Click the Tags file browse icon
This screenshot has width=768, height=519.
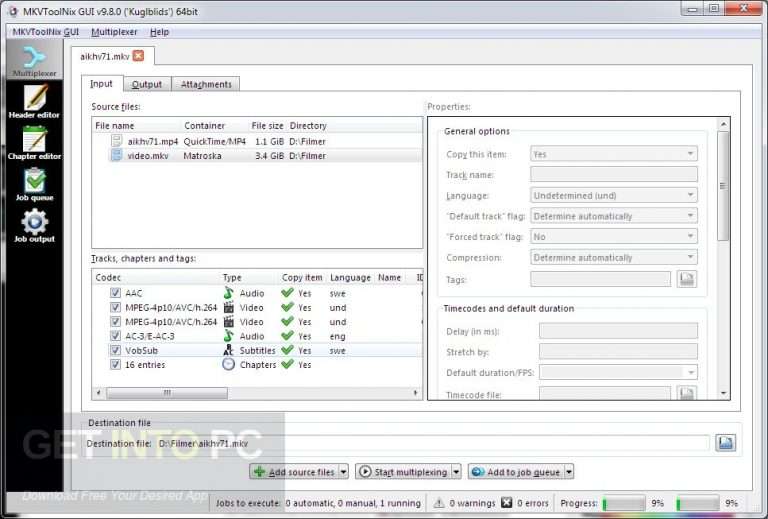[x=687, y=279]
